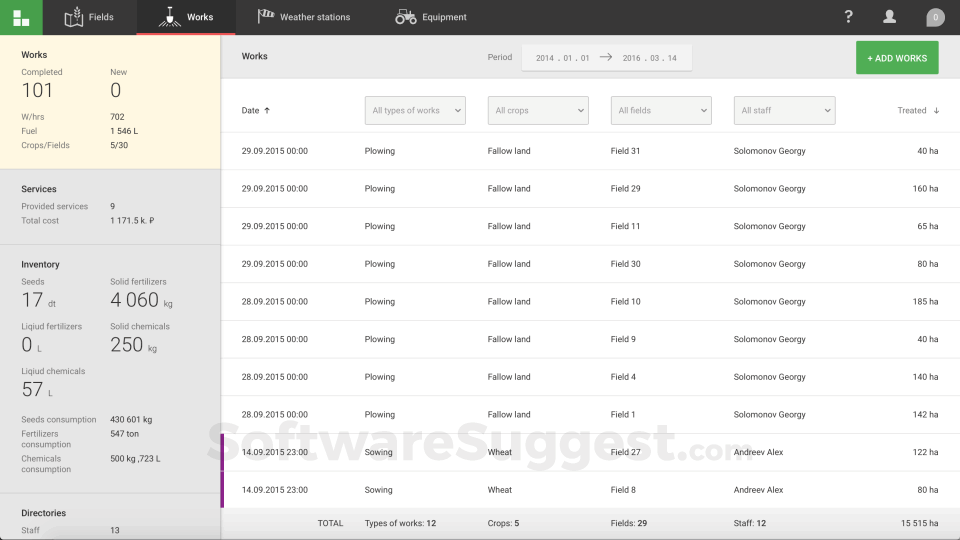
Task: Click the Equipment tractor icon
Action: (405, 17)
